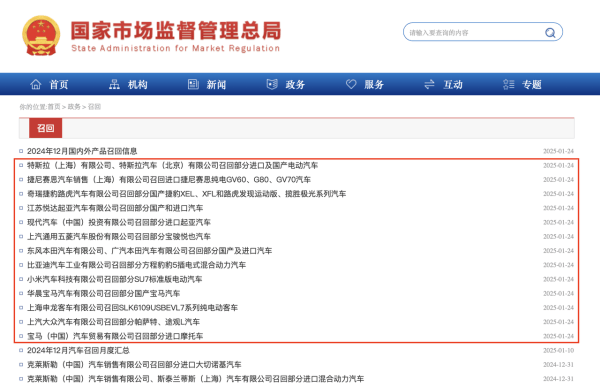This screenshot has height=387, width=600.
Task: Click the heart icon beside 服务
Action: (351, 84)
